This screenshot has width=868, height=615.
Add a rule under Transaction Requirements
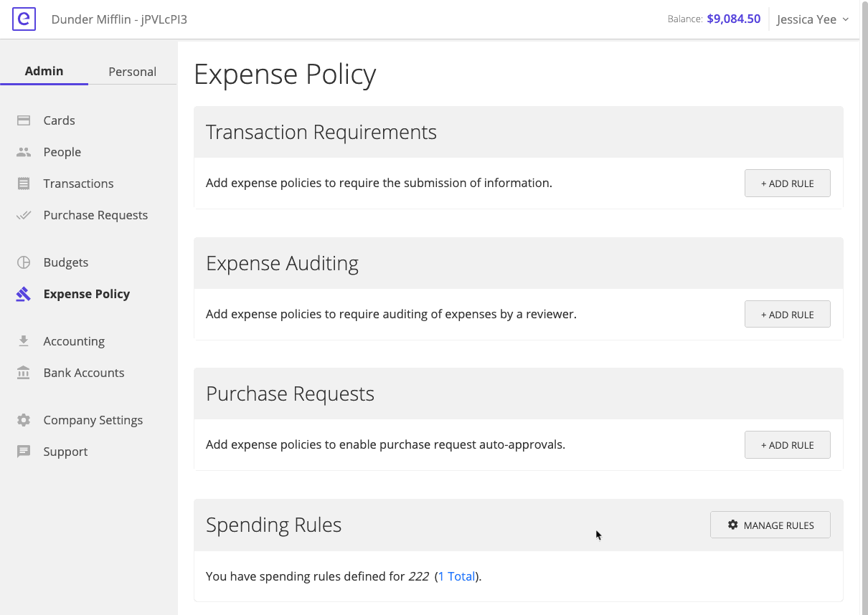point(787,183)
